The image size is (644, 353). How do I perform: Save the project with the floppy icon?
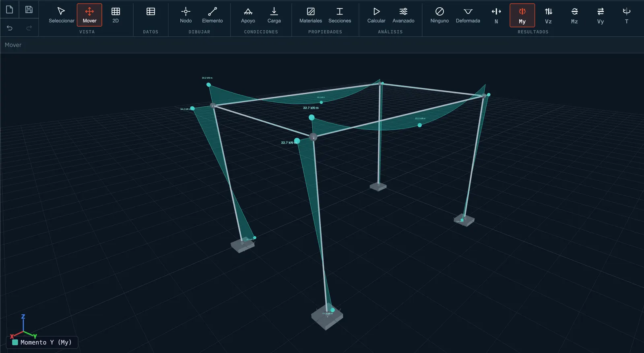[x=29, y=9]
